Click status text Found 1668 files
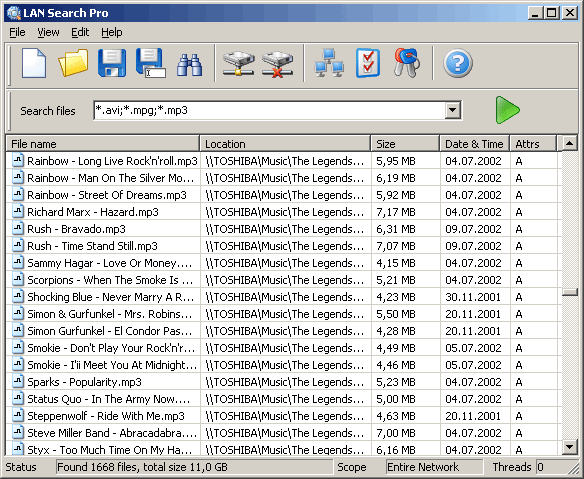The width and height of the screenshot is (584, 479). [142, 467]
